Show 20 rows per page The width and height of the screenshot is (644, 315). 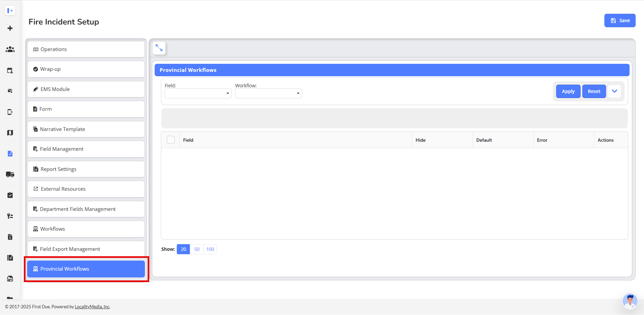[x=183, y=249]
